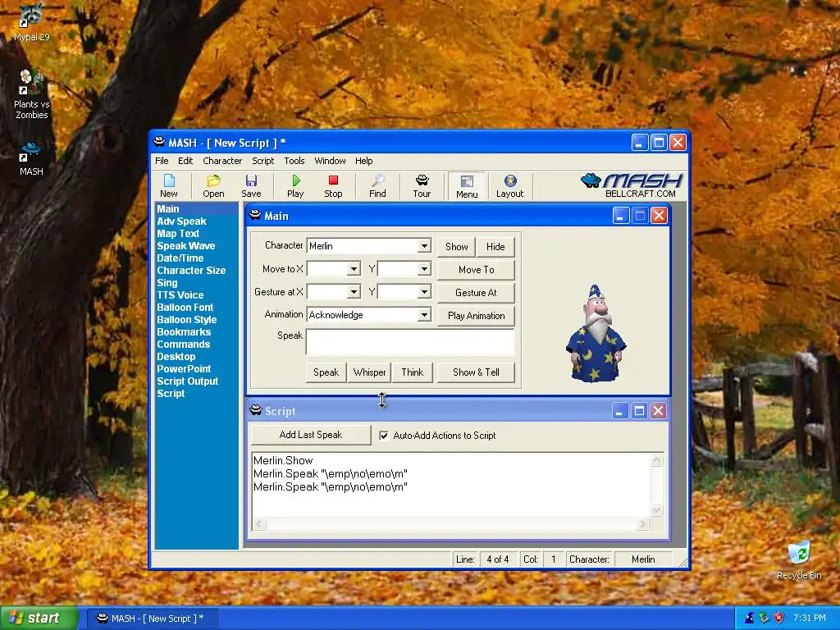Click the MASH title bar hat icon
This screenshot has height=630, width=840.
(158, 142)
